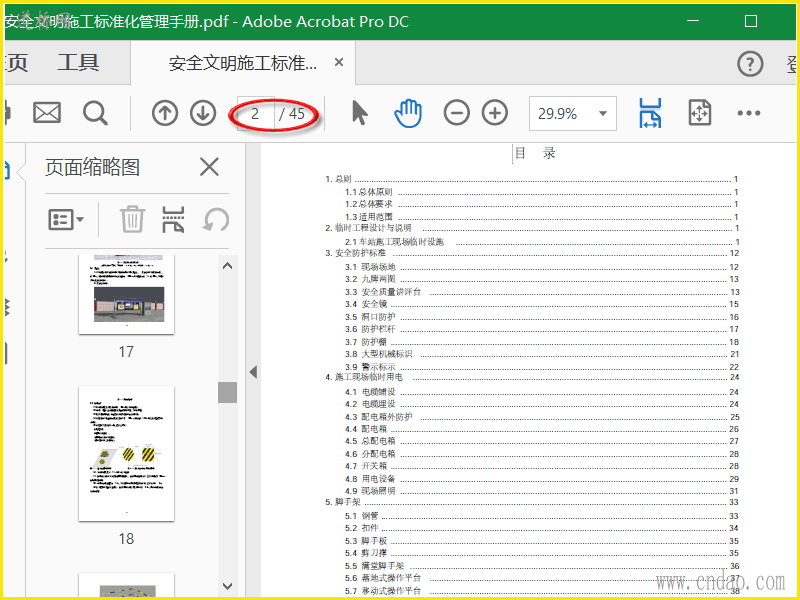Screen dimensions: 800x600
Task: Click contents entry 3.3 安全质量讲评台
Action: pos(541,292)
